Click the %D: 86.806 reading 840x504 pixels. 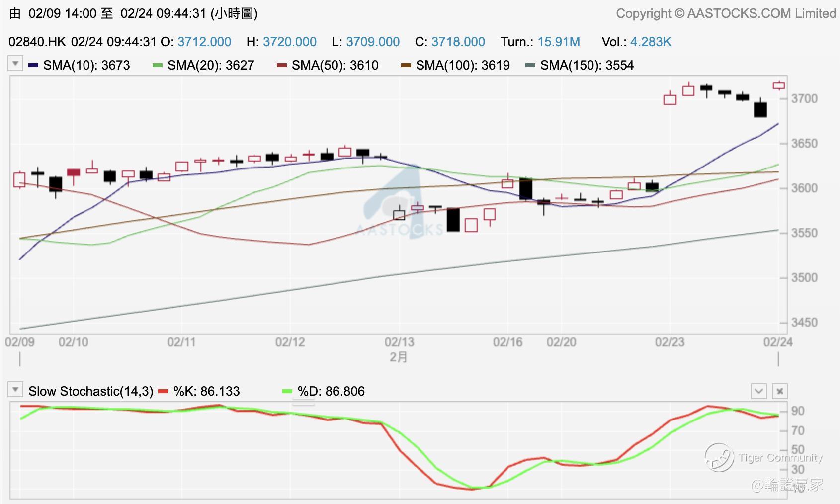[331, 391]
